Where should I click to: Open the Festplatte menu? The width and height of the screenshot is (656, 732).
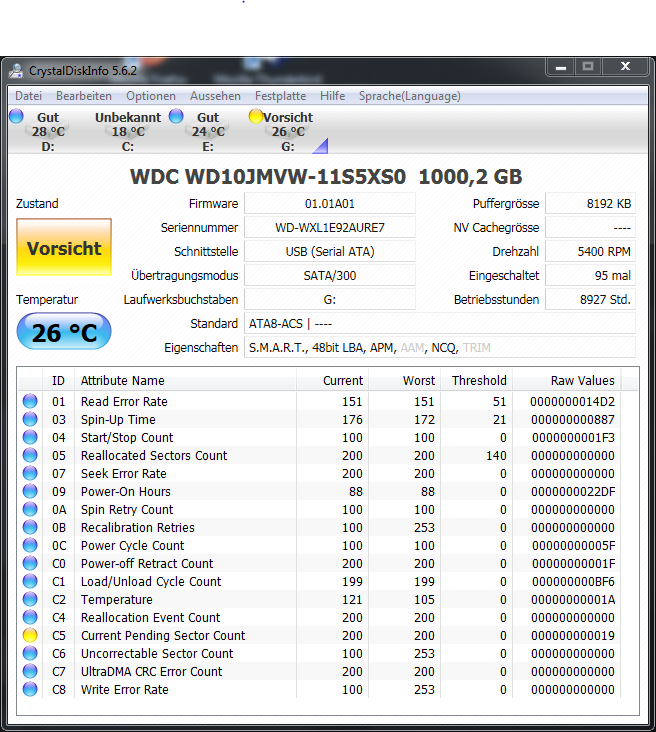click(281, 96)
